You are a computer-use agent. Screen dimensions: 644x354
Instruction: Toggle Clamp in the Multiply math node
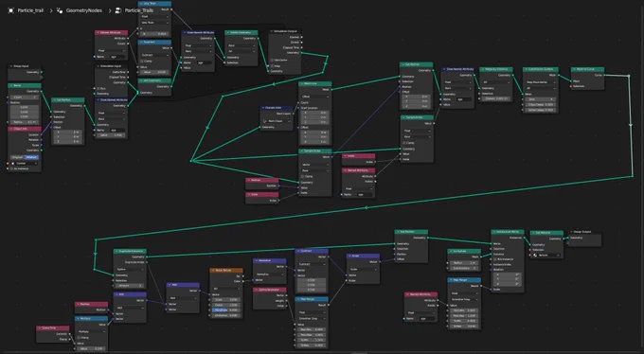pos(80,338)
